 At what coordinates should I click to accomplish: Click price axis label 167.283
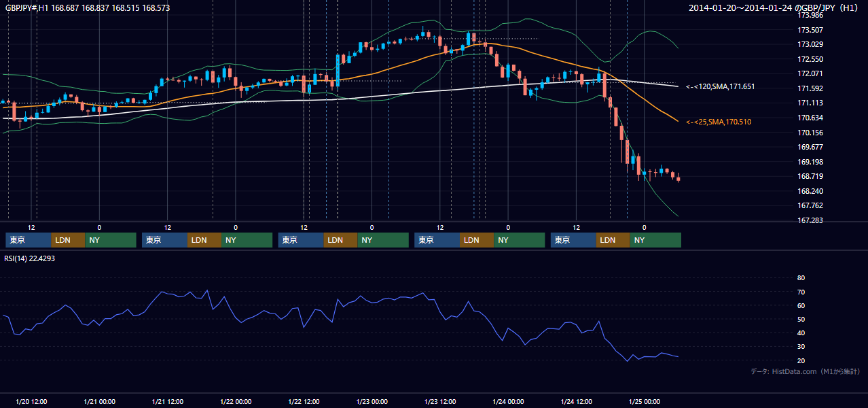(x=810, y=220)
